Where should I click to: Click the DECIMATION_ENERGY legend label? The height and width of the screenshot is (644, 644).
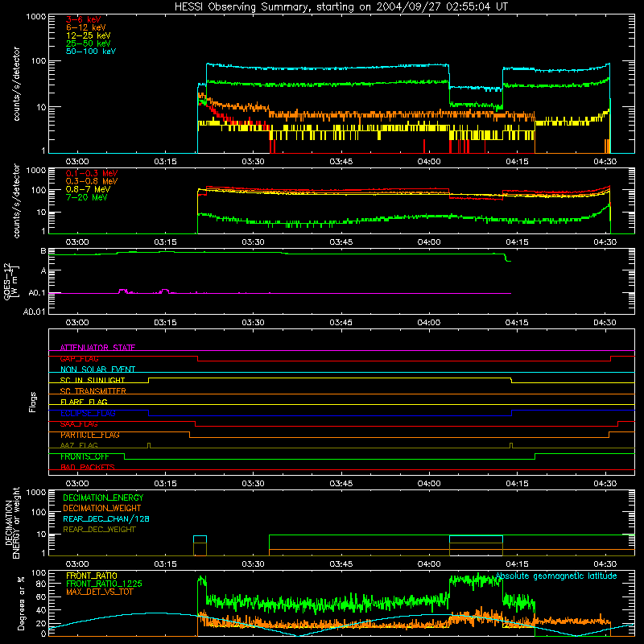coord(103,497)
